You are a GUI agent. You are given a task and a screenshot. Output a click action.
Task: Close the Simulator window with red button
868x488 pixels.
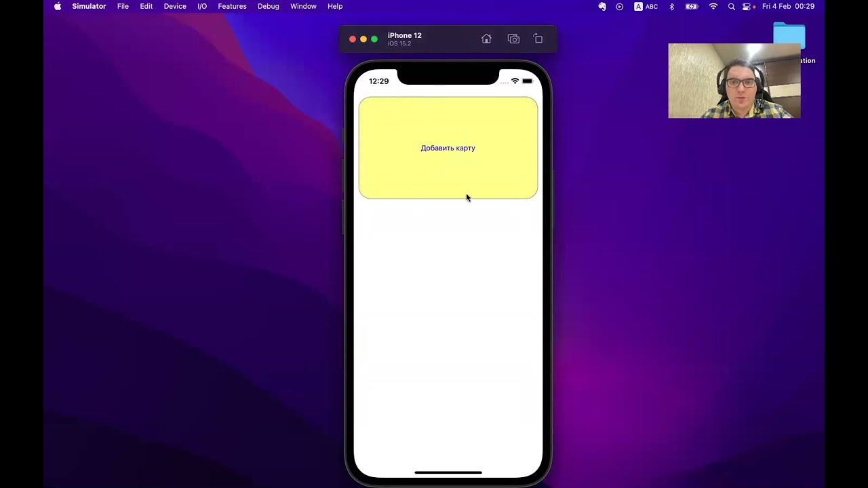click(353, 39)
